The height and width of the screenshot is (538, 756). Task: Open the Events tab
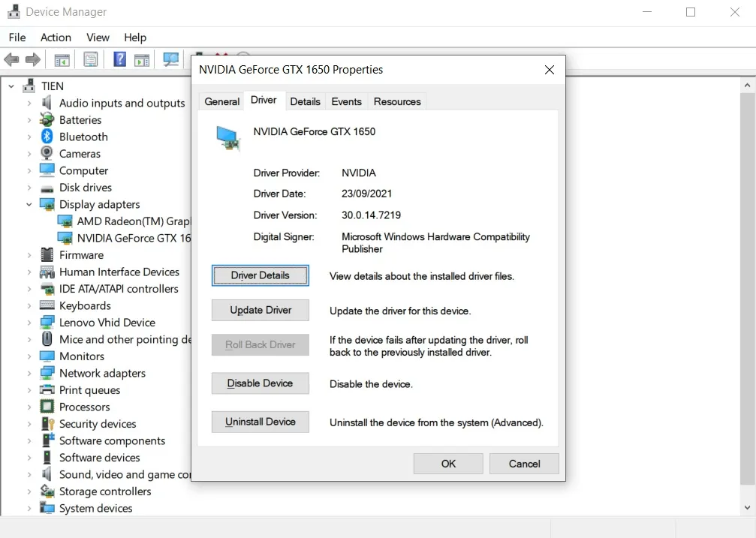[x=346, y=101]
